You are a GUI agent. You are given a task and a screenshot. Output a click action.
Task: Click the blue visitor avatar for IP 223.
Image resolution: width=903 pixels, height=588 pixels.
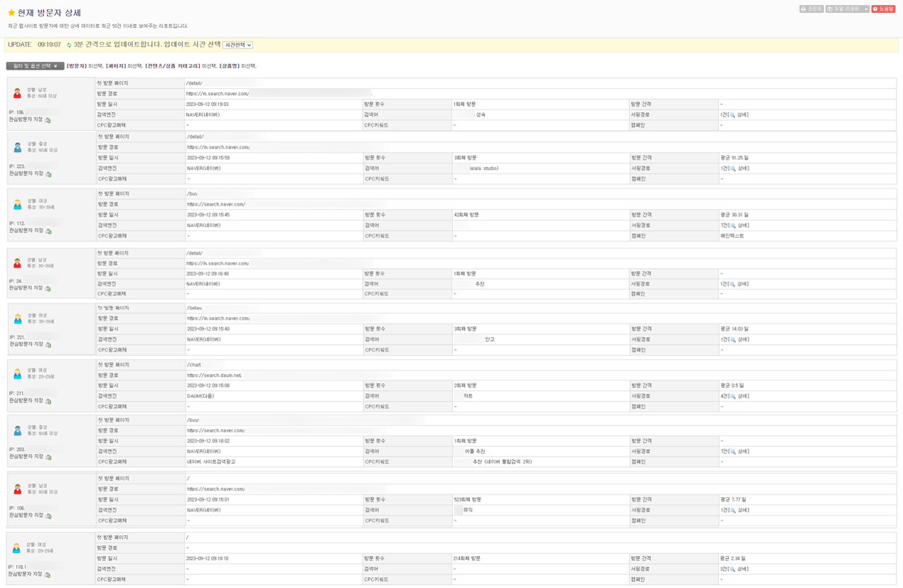[18, 147]
